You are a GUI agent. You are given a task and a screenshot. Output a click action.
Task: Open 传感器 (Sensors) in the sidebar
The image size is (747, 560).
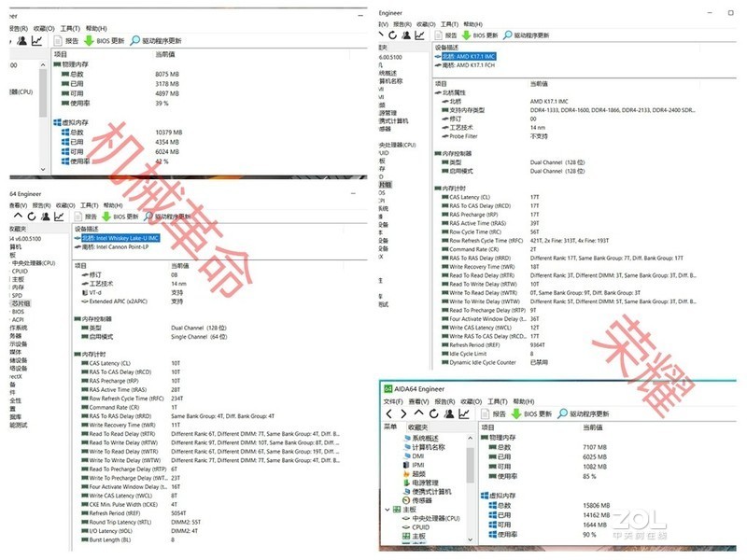pyautogui.click(x=421, y=499)
